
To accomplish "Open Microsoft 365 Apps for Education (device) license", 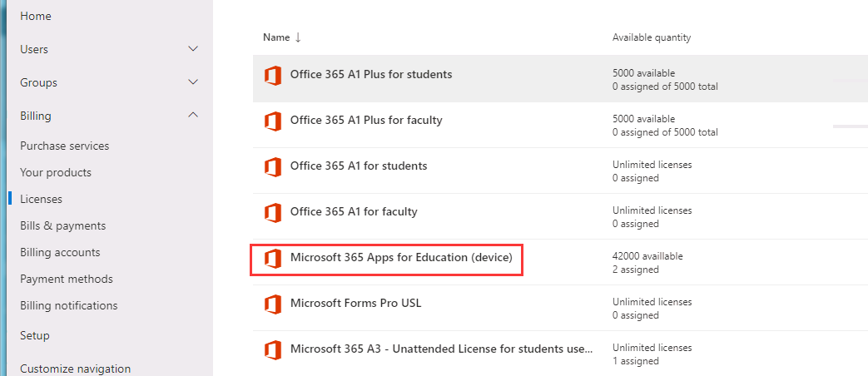I will tap(401, 258).
